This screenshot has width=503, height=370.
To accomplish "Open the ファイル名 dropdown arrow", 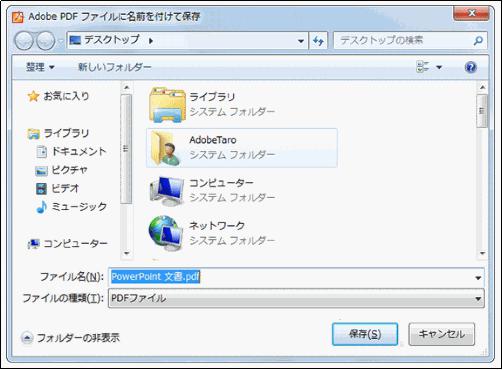I will (478, 278).
